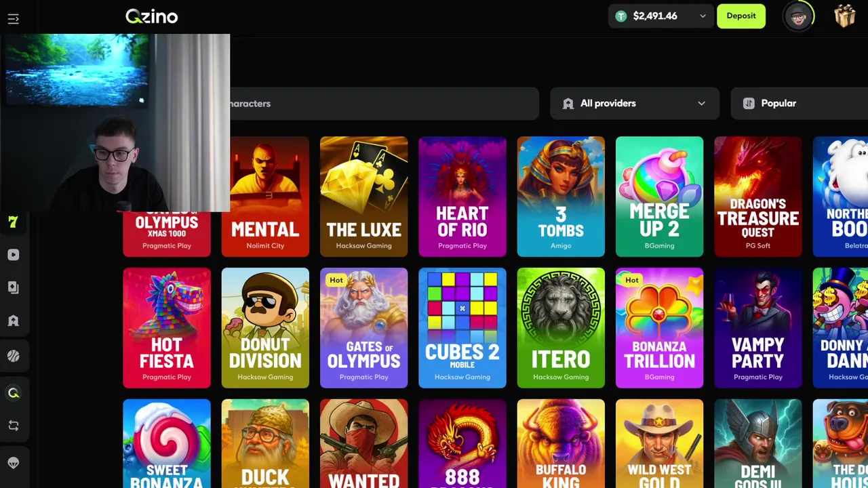Open the Gates of Olympus Xmas 1000 tile
Viewport: 868px width, 488px height.
click(x=167, y=234)
